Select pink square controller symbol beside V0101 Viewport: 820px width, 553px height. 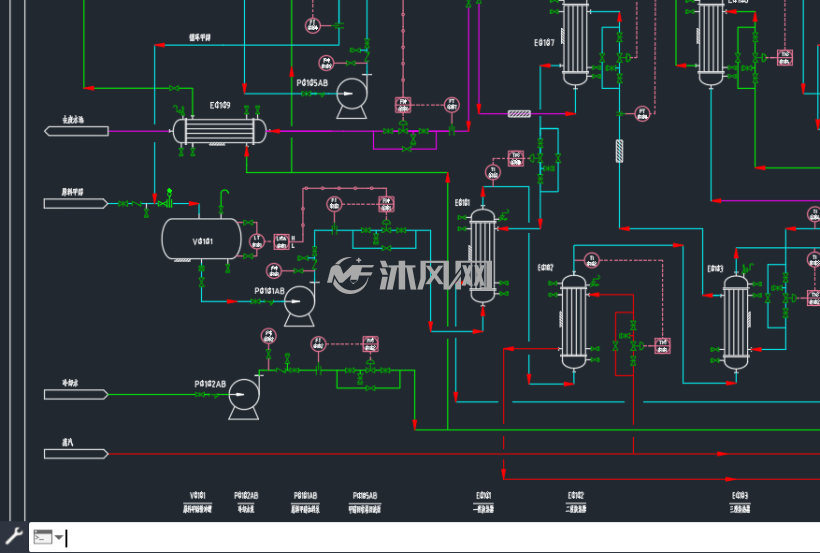coord(281,242)
